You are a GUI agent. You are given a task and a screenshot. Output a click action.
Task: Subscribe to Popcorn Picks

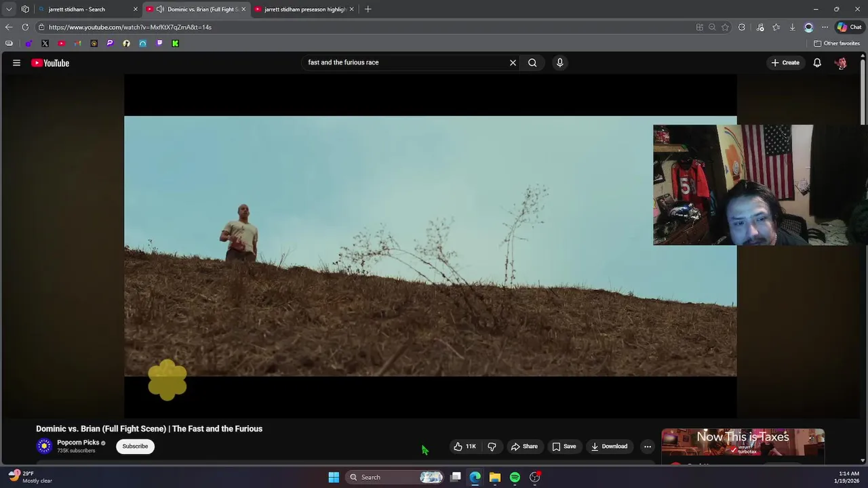135,446
